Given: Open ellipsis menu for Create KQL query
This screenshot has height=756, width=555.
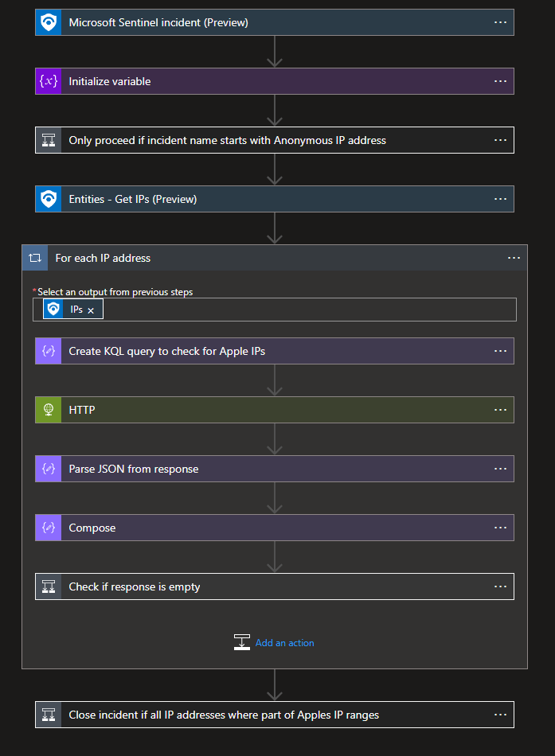Looking at the screenshot, I should coord(501,350).
